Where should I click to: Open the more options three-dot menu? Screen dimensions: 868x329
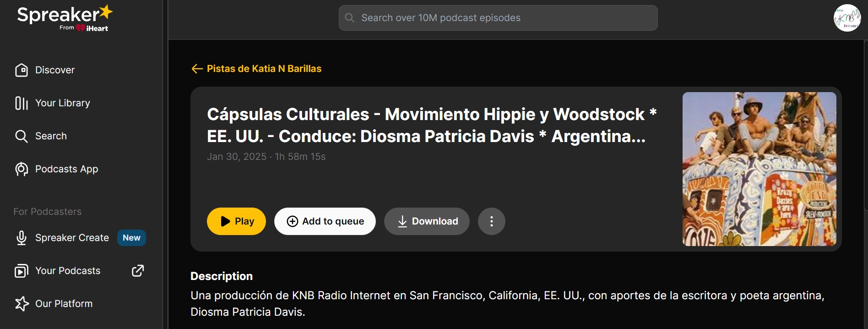point(492,221)
